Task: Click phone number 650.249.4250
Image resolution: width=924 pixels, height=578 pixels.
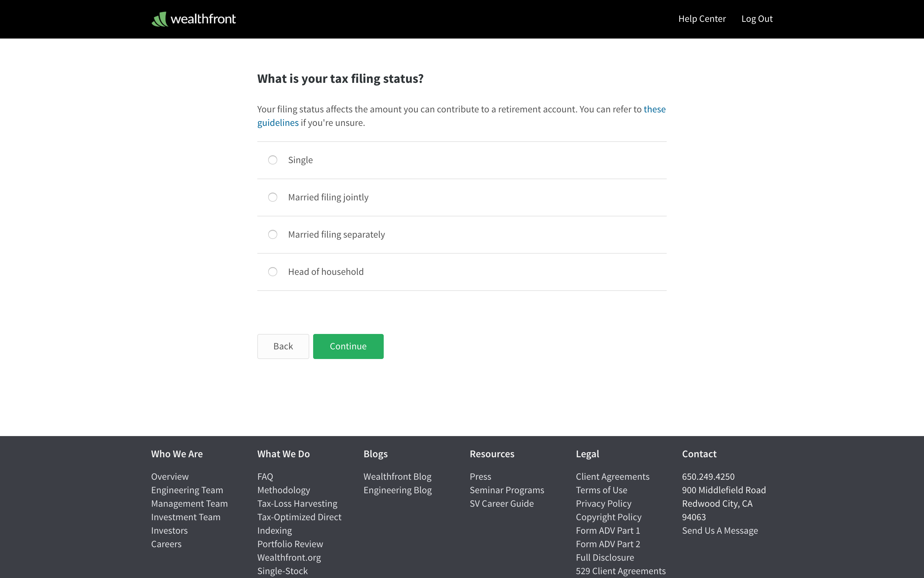Action: [x=708, y=477]
